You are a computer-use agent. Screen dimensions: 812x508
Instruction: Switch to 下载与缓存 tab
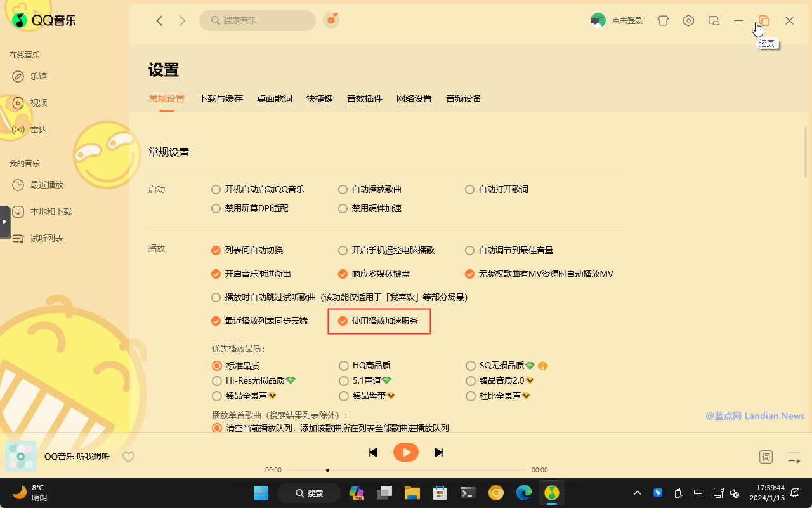[x=221, y=98]
